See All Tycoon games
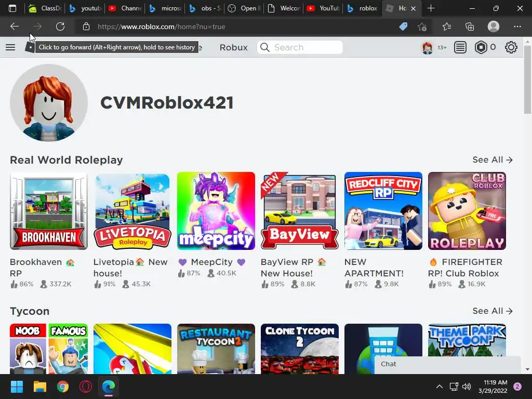Image resolution: width=532 pixels, height=399 pixels. point(493,311)
